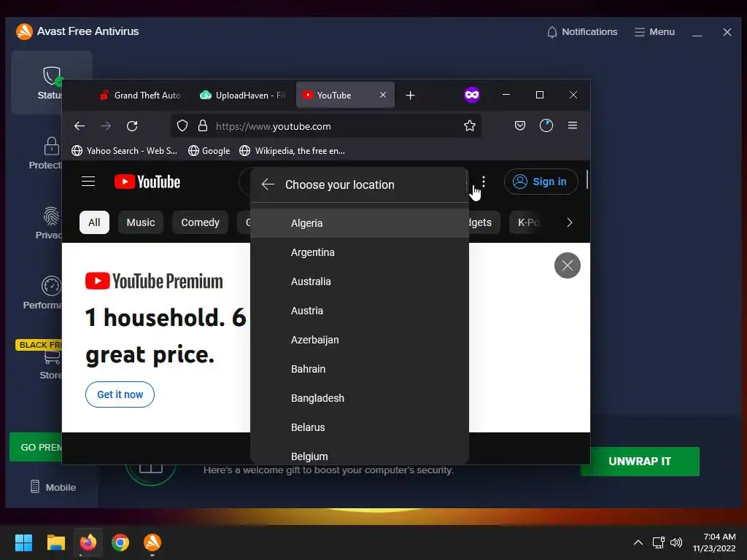
Task: Switch to Firefox in the taskbar
Action: pos(88,542)
